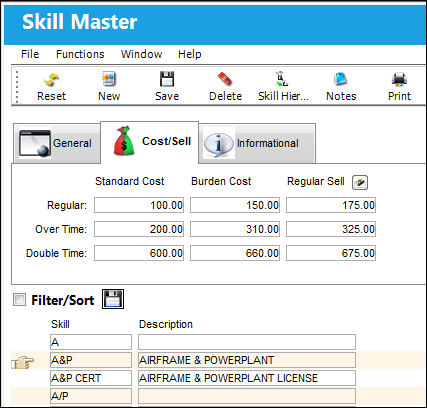Click Over Time Standard Cost 200.00
The width and height of the screenshot is (427, 408).
(x=139, y=229)
